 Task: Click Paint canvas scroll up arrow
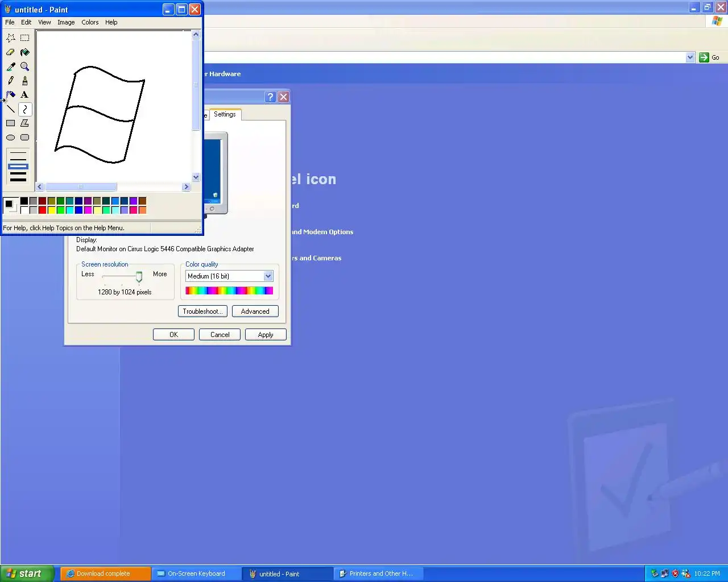[196, 35]
